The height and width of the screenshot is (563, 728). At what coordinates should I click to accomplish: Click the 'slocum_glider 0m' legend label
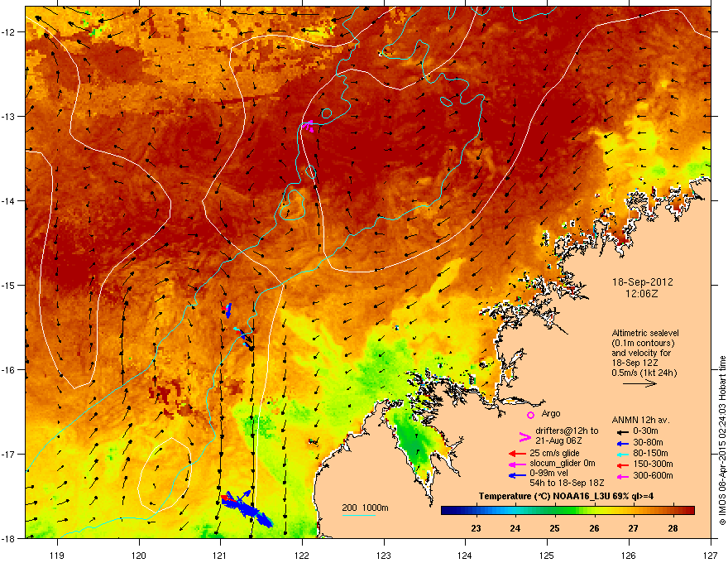[x=563, y=464]
